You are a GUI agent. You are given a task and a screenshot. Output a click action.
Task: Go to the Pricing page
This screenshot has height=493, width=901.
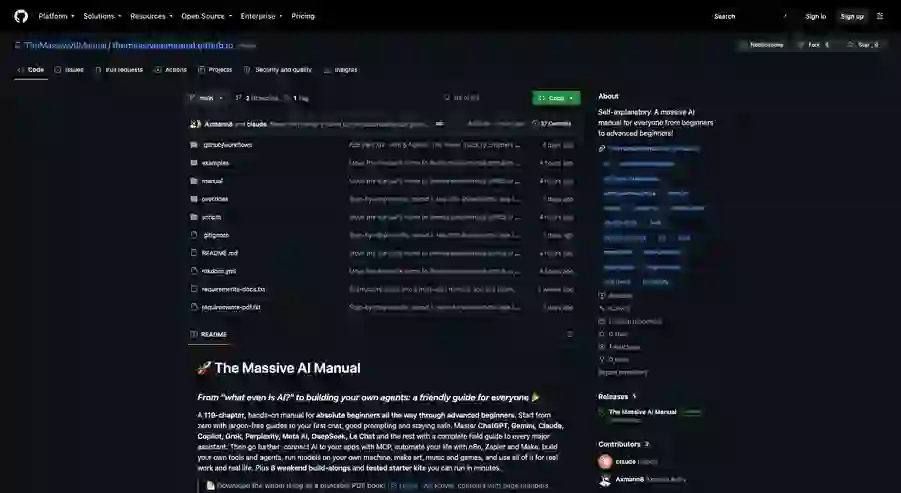(303, 16)
